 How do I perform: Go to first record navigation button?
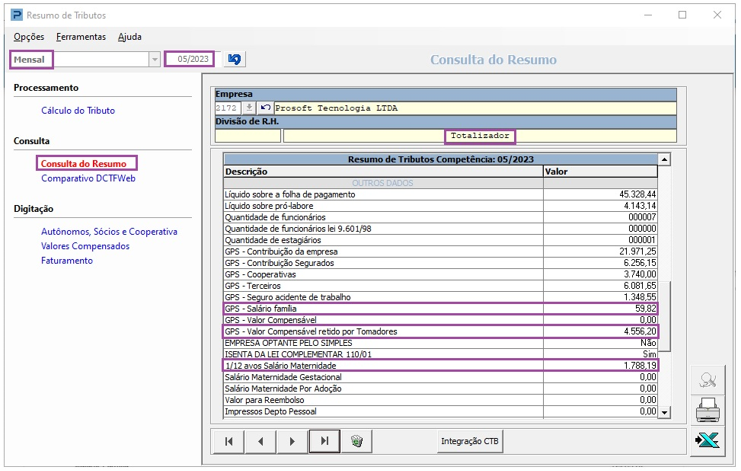(229, 441)
